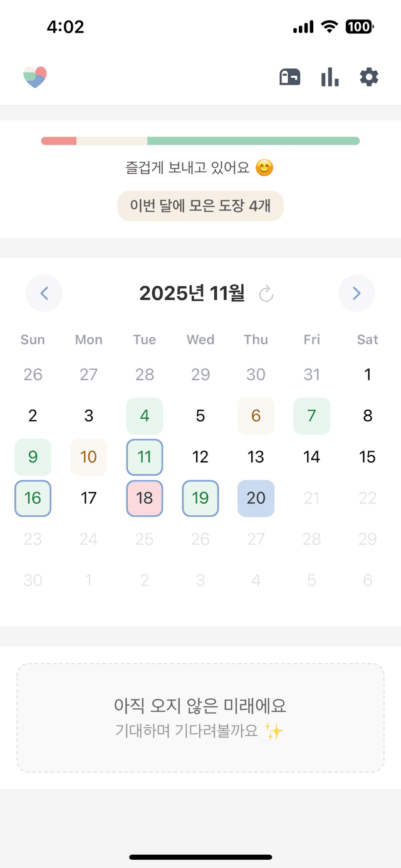Select the outlined date 16
The height and width of the screenshot is (868, 401).
click(x=33, y=498)
